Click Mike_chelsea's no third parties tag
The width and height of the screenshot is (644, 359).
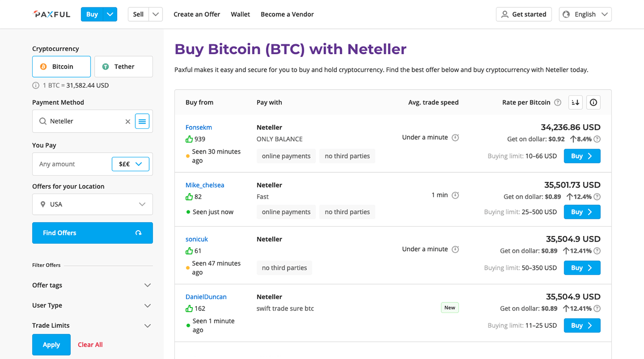(x=347, y=212)
